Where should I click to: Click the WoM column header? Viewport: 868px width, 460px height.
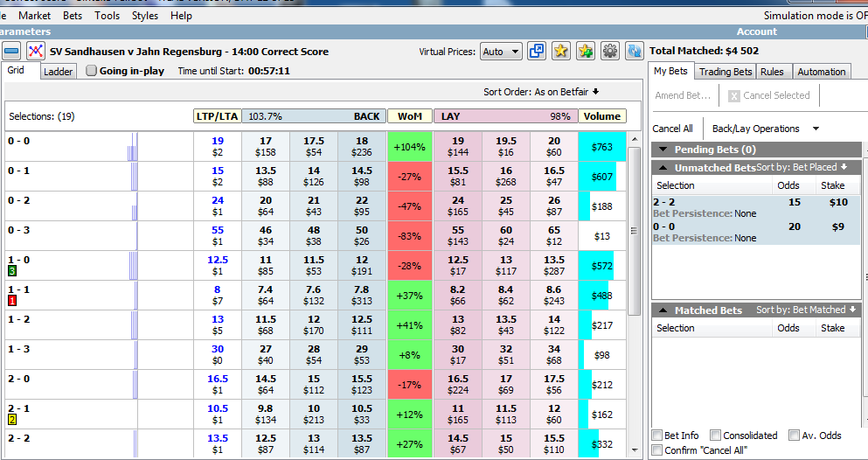(x=410, y=116)
